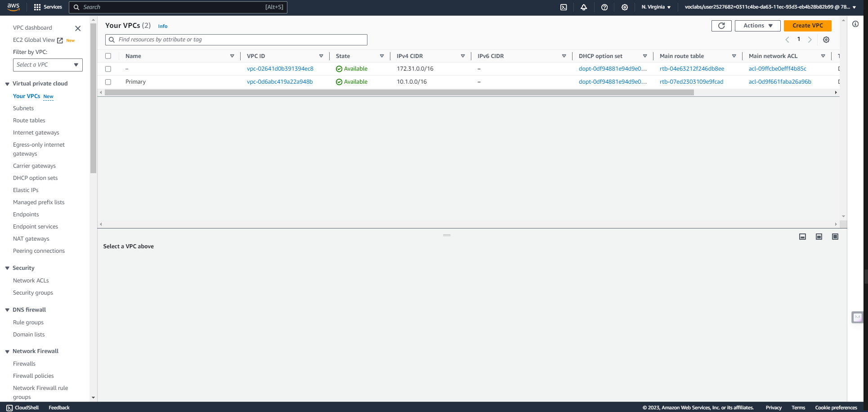Maximize the details split panel fully
Screen dimensions: 868x412
835,237
